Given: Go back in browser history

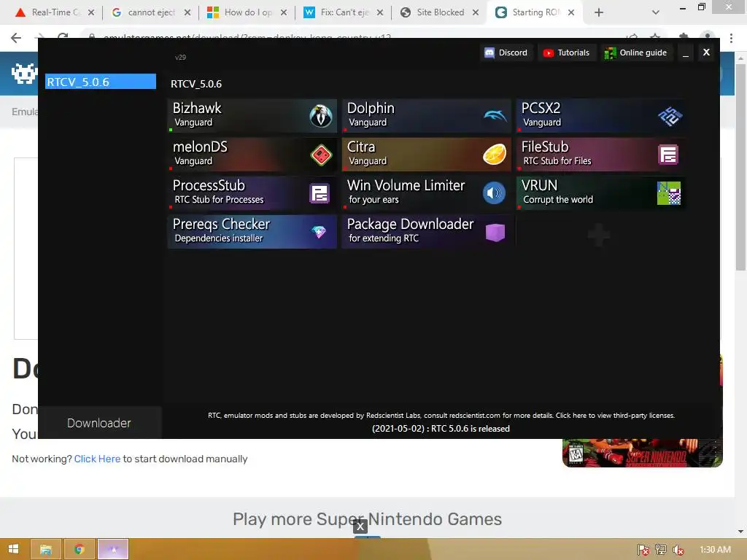Looking at the screenshot, I should click(x=16, y=38).
